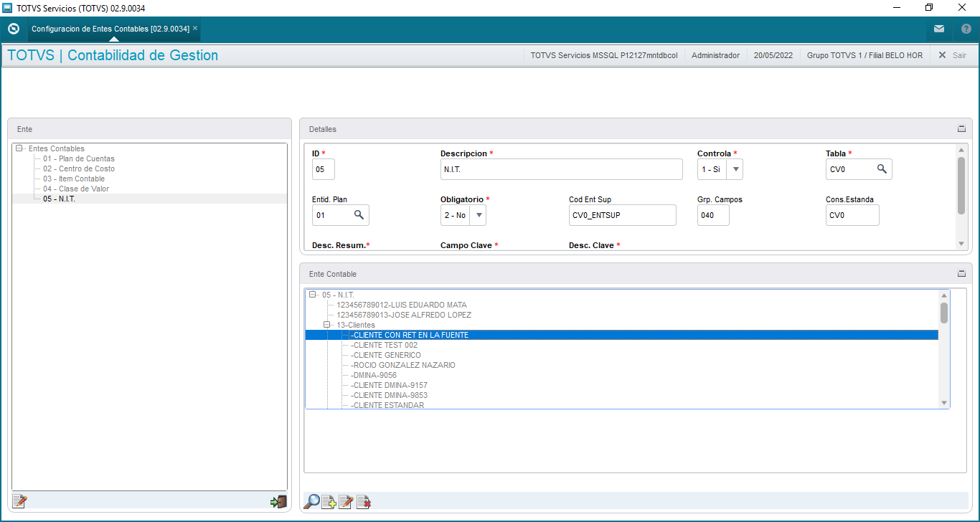This screenshot has height=522, width=980.
Task: Click the lookup magnifier in Entid. Plan field
Action: pyautogui.click(x=359, y=215)
